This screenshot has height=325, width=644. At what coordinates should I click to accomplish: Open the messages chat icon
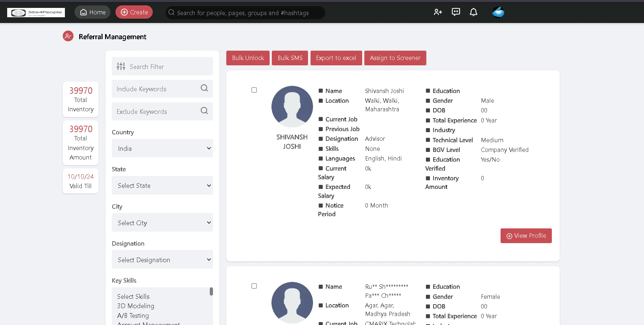pyautogui.click(x=456, y=12)
